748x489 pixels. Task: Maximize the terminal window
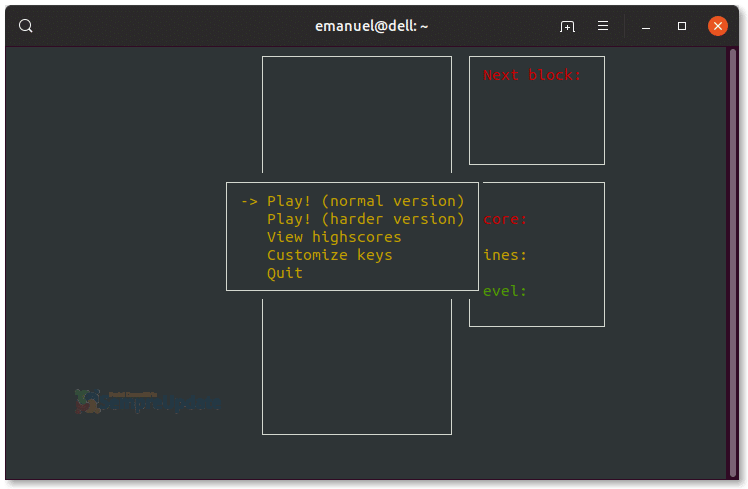682,26
